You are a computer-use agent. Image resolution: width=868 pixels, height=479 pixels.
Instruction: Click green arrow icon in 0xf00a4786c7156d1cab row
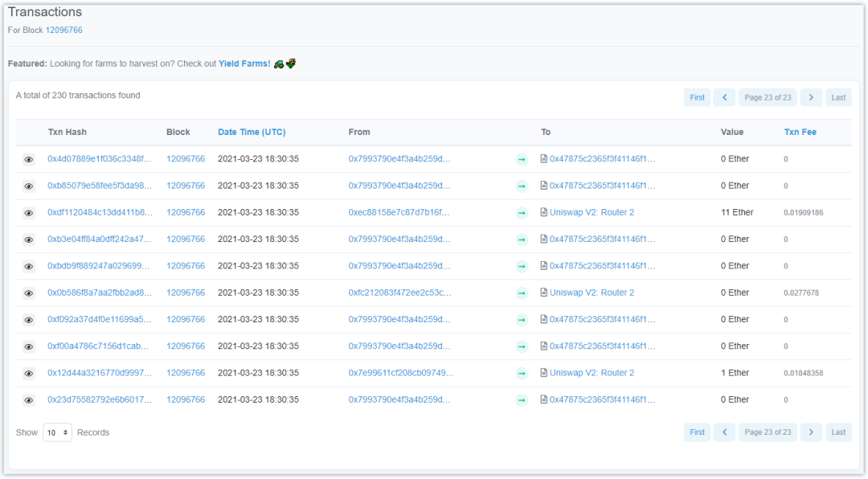click(x=522, y=346)
